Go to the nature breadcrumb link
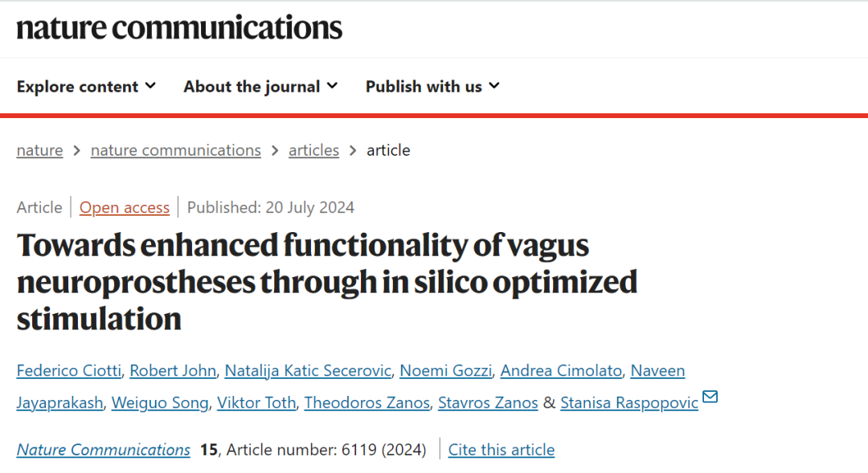The width and height of the screenshot is (868, 473). (40, 150)
